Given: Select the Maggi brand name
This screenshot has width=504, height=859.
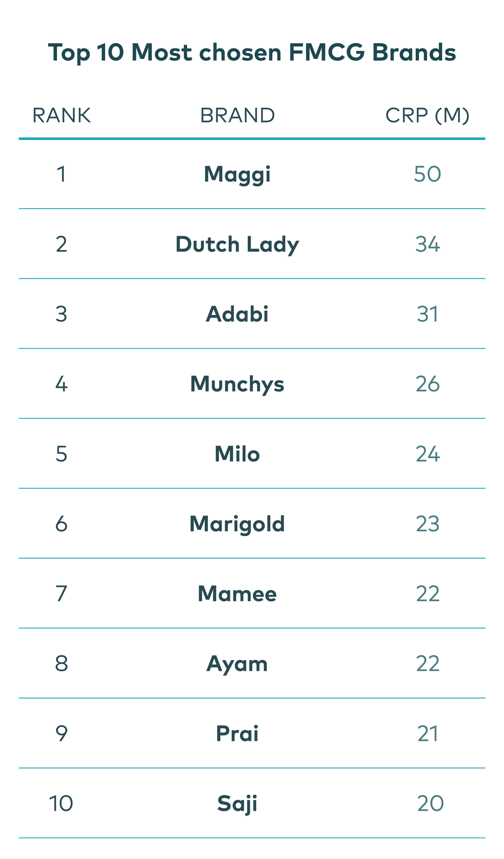Looking at the screenshot, I should [x=237, y=174].
